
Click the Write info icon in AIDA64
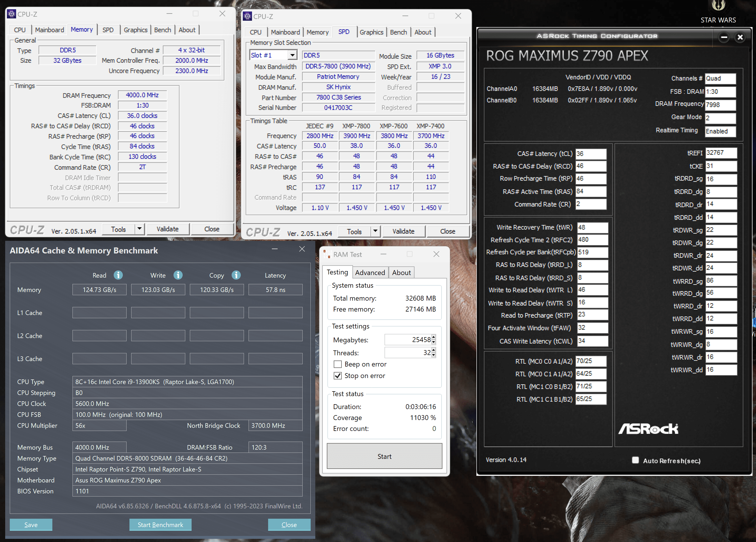tap(178, 275)
